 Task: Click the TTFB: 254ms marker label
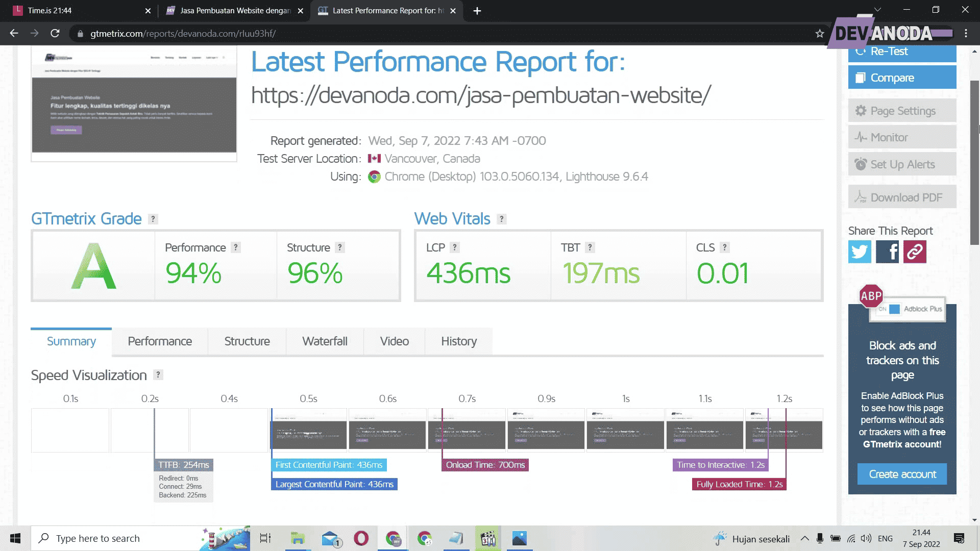click(x=183, y=465)
